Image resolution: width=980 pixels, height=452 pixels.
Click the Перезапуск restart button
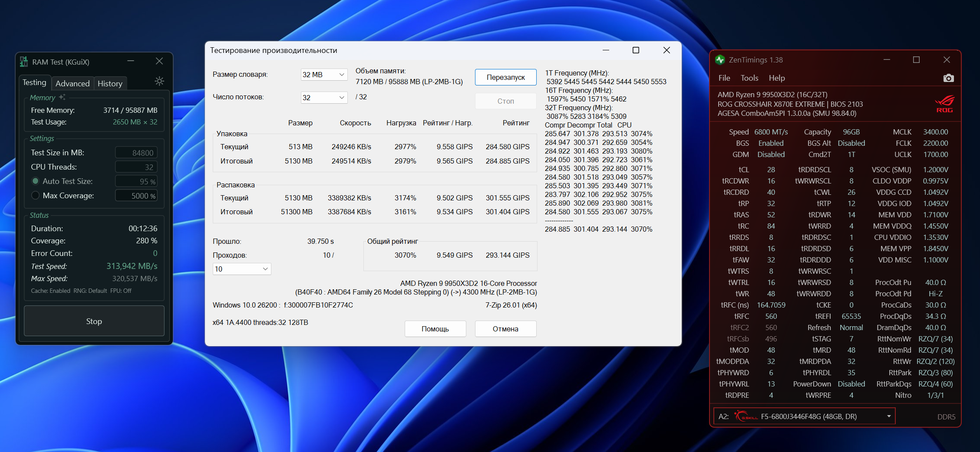506,77
